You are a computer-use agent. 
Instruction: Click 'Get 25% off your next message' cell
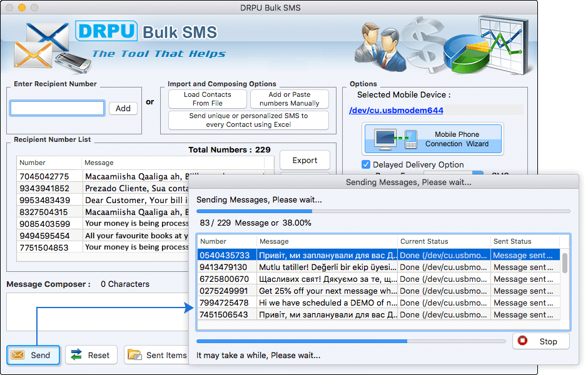pos(327,291)
